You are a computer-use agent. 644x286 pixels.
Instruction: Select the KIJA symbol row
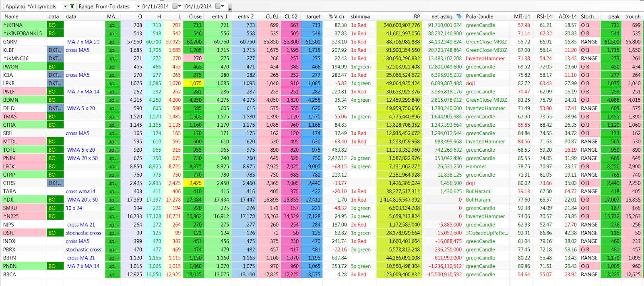[x=24, y=75]
